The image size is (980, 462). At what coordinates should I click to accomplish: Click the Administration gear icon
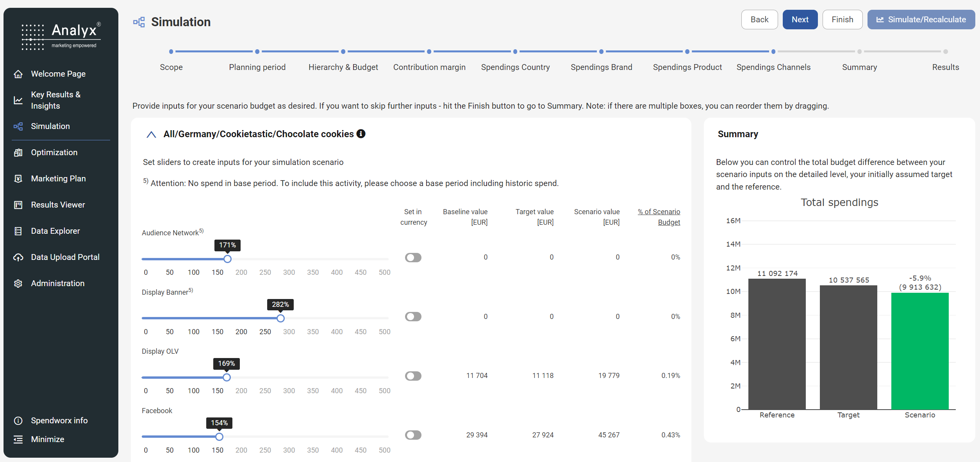point(18,283)
